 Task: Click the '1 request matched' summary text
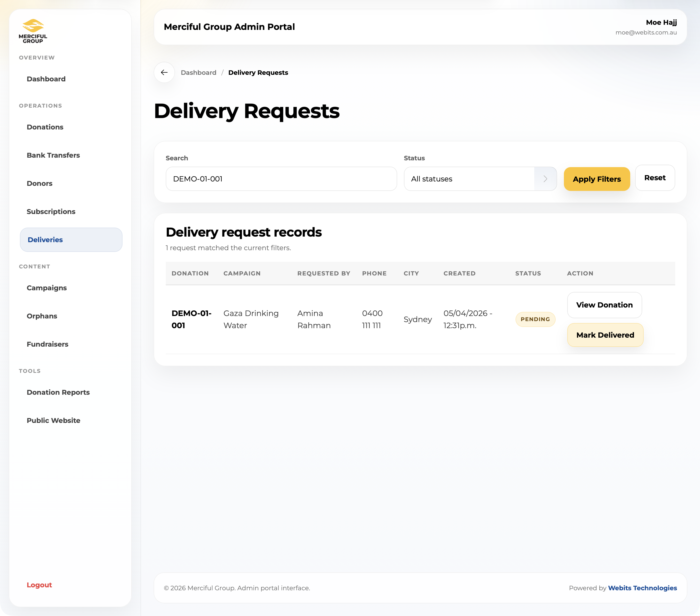[x=228, y=248]
